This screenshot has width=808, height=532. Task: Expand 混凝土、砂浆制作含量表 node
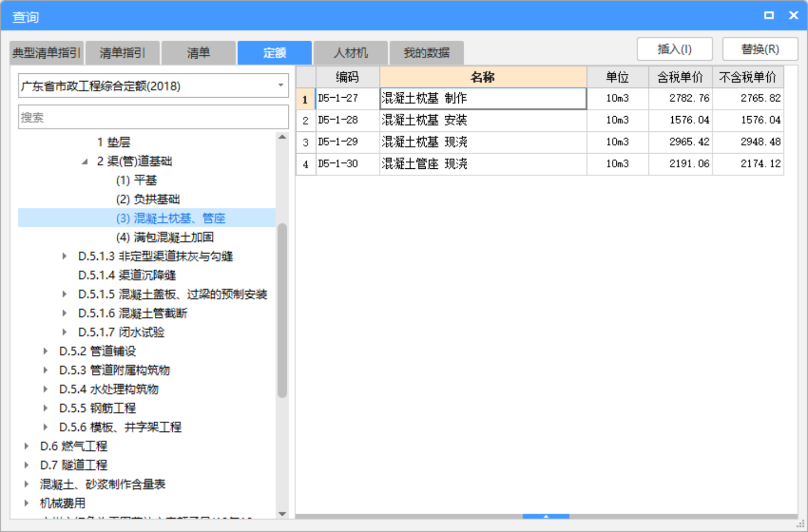27,484
